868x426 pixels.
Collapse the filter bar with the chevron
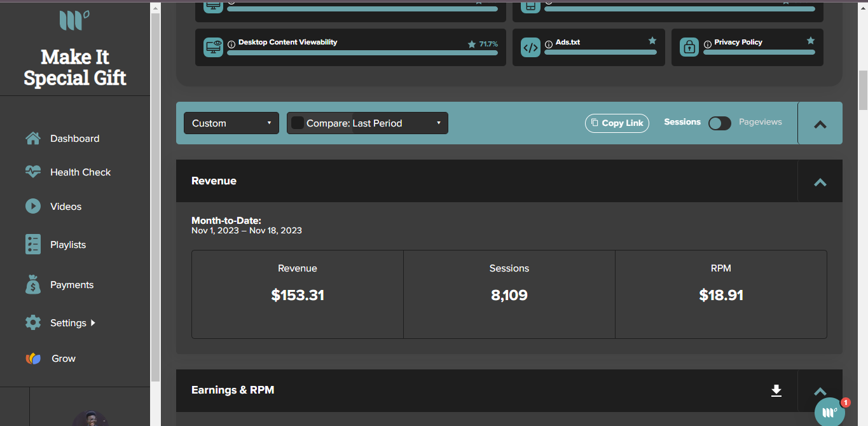(x=820, y=124)
